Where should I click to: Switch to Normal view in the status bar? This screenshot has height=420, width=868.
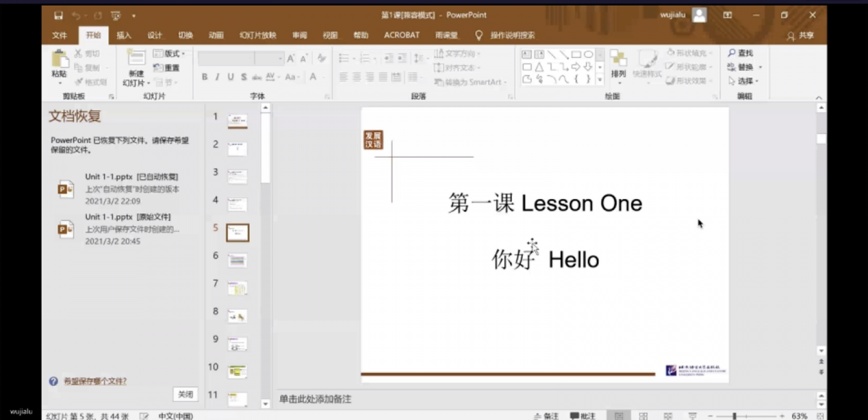tap(618, 416)
